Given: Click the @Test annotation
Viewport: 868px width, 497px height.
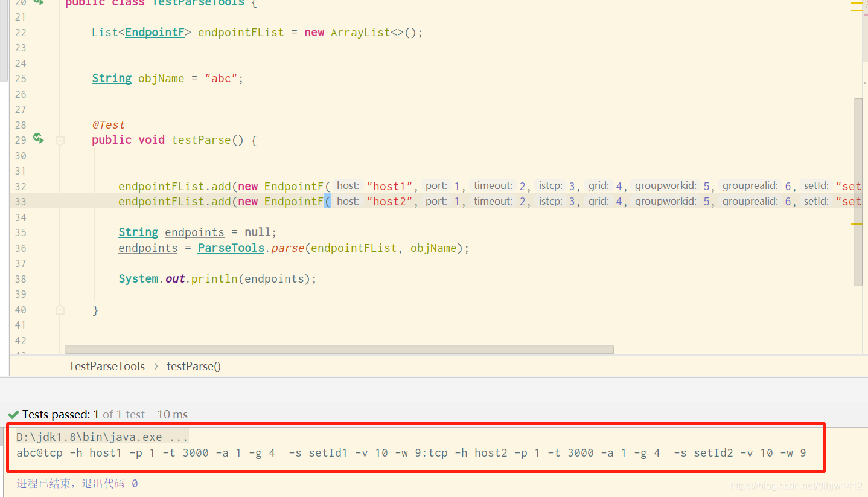Looking at the screenshot, I should point(109,124).
